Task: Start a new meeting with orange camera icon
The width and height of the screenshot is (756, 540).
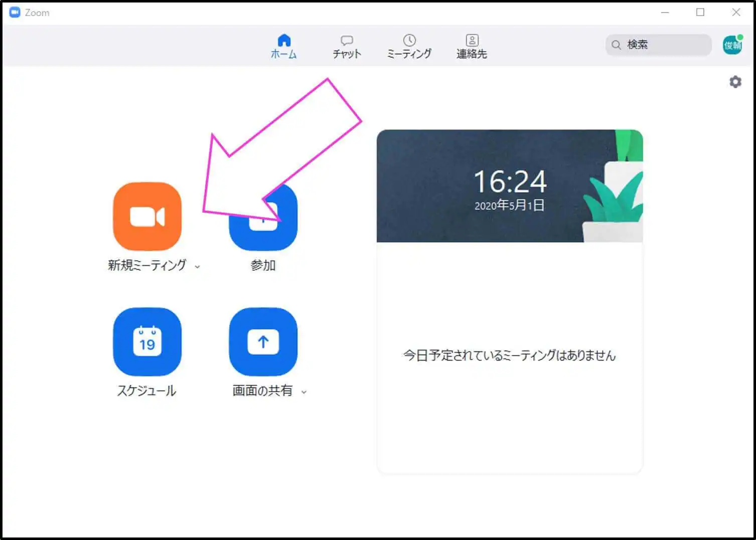Action: pyautogui.click(x=147, y=216)
